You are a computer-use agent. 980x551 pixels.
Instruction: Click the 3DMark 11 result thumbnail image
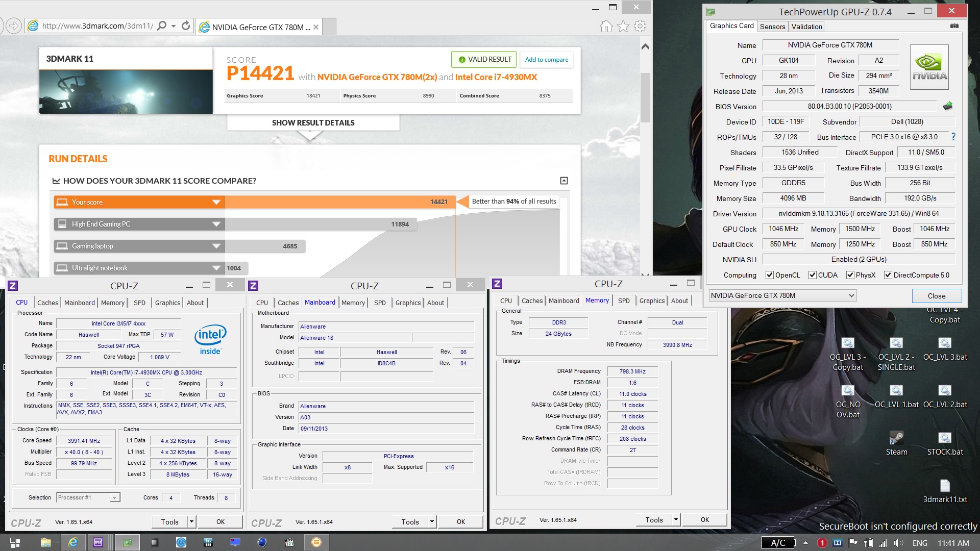point(126,92)
